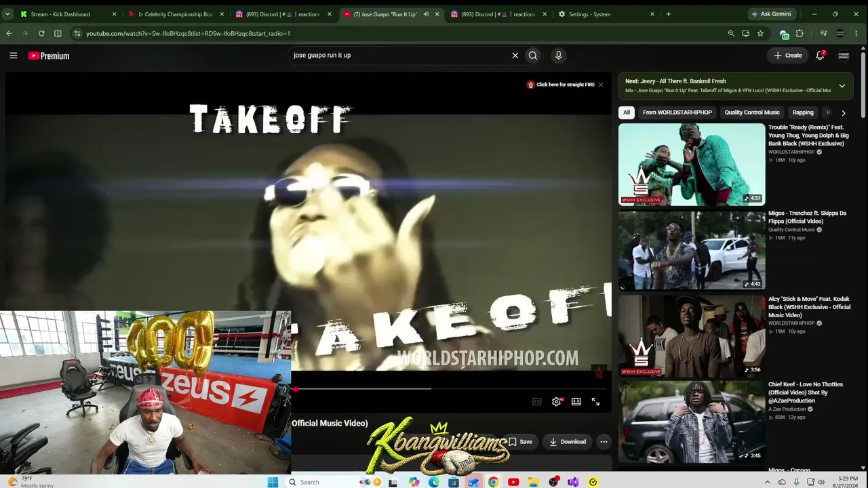868x488 pixels.
Task: Open 'Migos - Trenchez ft. Skippa Da Flippa' title
Action: [807, 217]
